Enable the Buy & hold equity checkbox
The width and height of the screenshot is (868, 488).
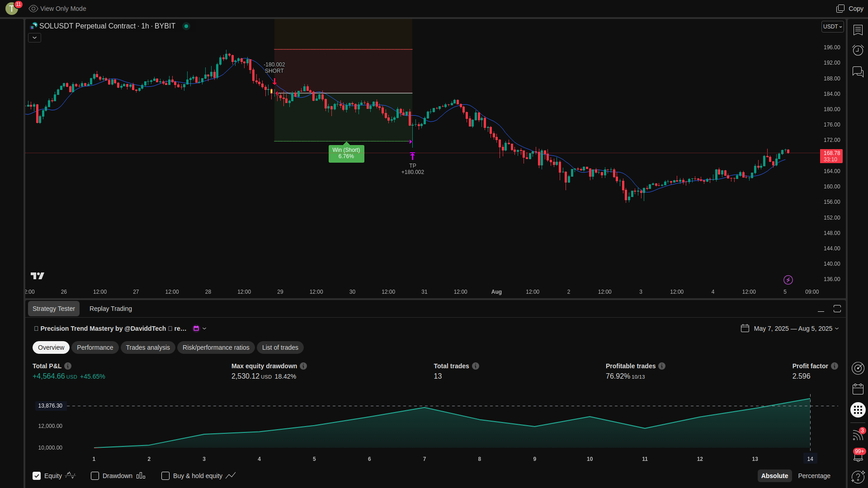[x=165, y=476]
